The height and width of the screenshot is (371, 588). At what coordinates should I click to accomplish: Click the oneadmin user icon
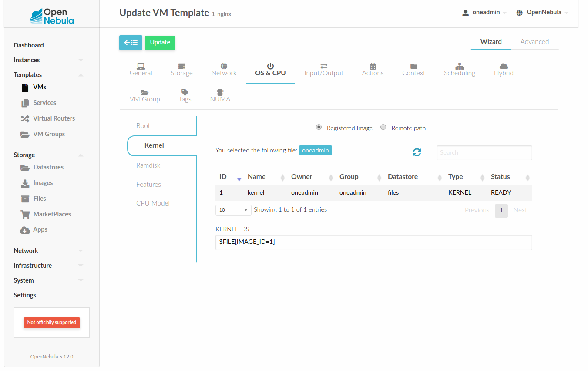click(x=466, y=13)
